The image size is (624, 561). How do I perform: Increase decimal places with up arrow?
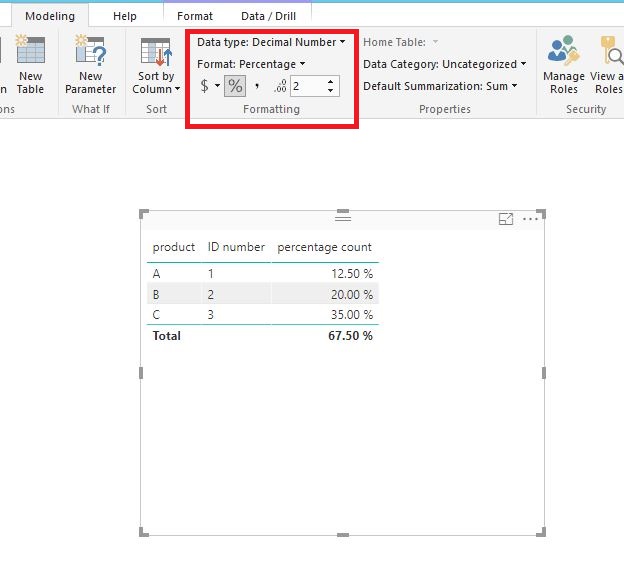[330, 82]
